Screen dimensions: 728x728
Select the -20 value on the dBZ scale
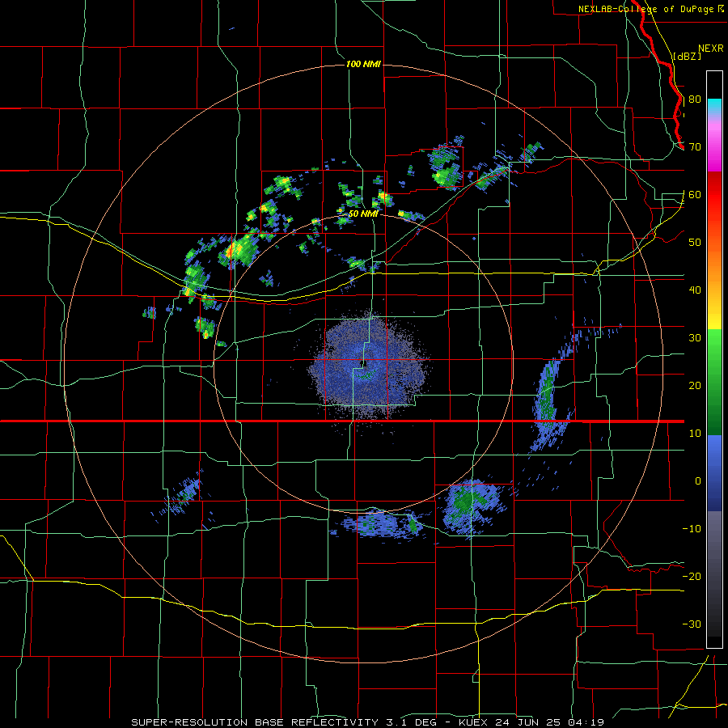pyautogui.click(x=692, y=576)
